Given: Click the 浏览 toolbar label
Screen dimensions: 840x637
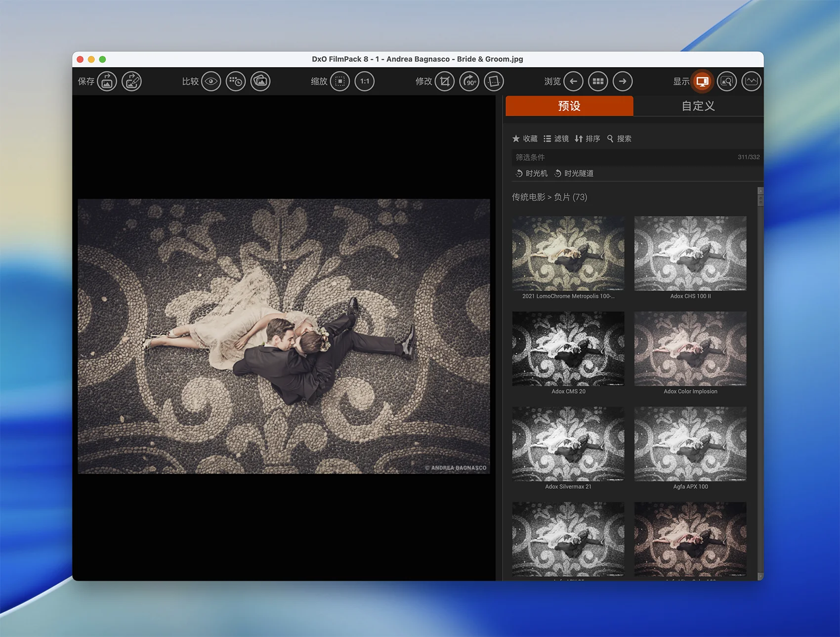Looking at the screenshot, I should [552, 82].
